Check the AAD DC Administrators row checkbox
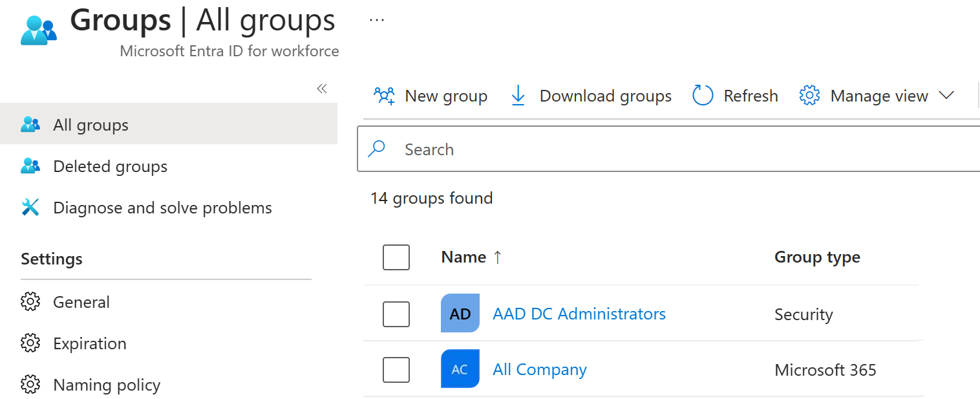This screenshot has height=399, width=980. [x=396, y=314]
